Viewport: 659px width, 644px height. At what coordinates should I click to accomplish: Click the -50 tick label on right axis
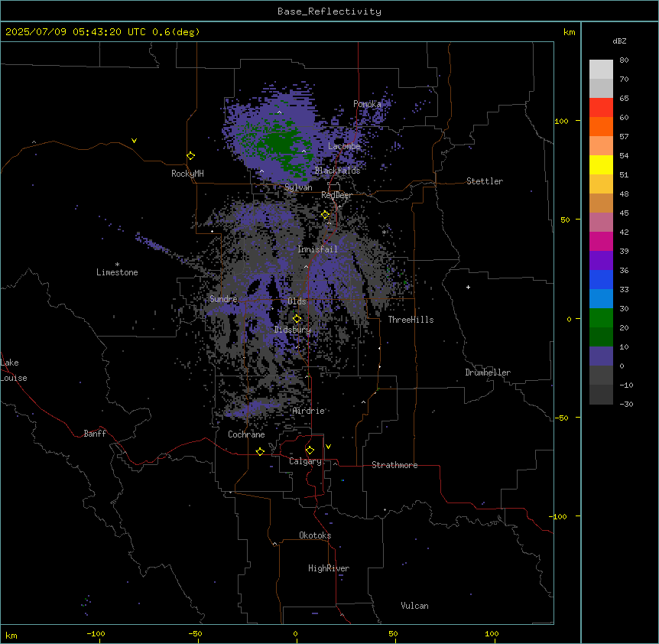coord(561,418)
